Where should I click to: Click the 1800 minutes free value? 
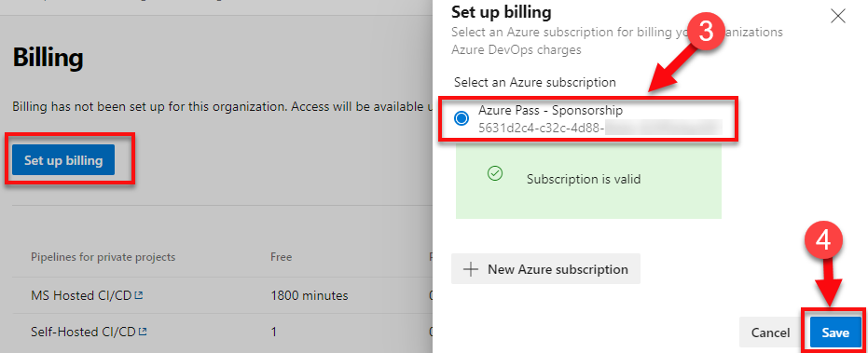[309, 295]
